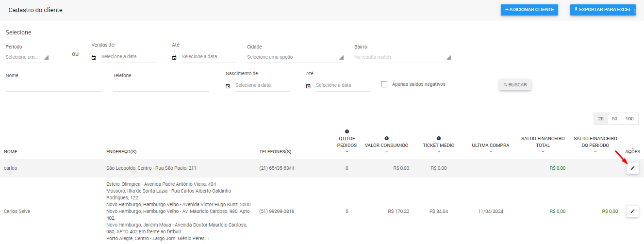Click info icon above TICKET MÉDIO
Viewport: 644px width, 244px height.
pos(439,138)
